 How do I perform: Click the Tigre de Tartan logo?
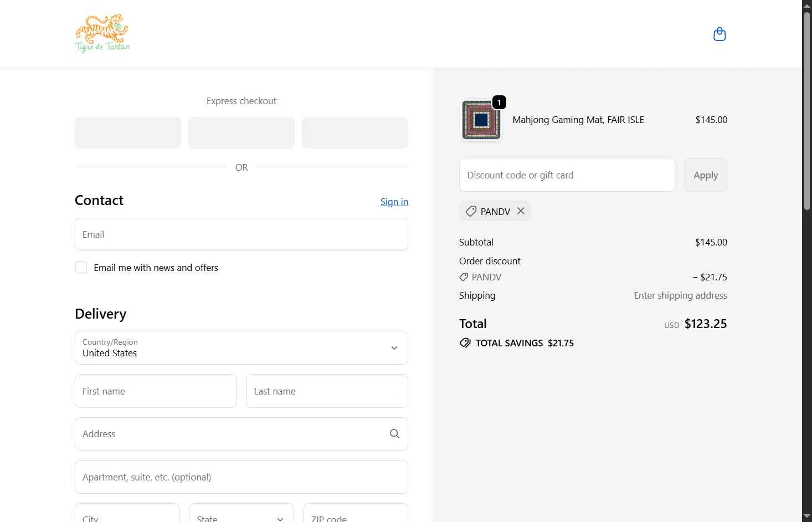point(102,34)
